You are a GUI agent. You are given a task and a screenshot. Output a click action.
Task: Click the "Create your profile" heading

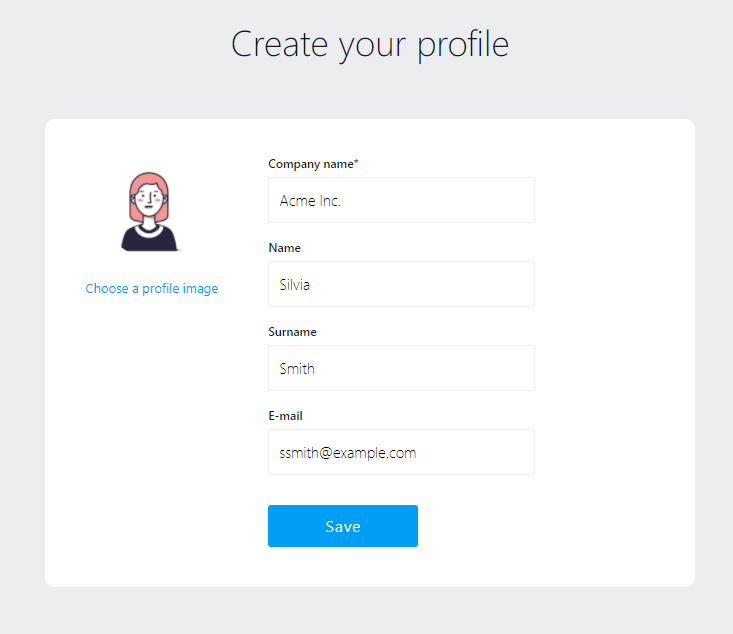point(370,45)
